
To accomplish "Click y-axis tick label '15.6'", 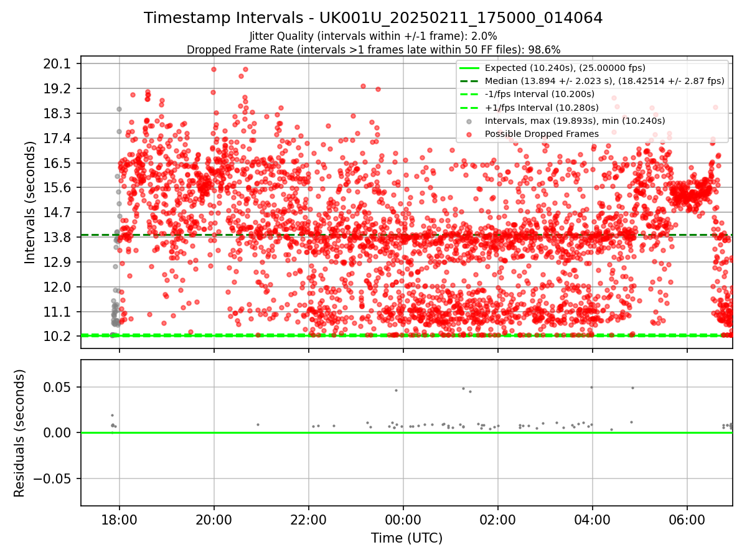I will click(x=59, y=188).
